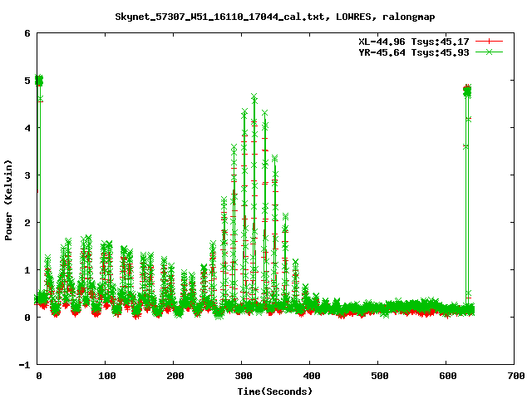Click the x-axis tick label 400
This screenshot has height=399, width=532.
pos(312,376)
